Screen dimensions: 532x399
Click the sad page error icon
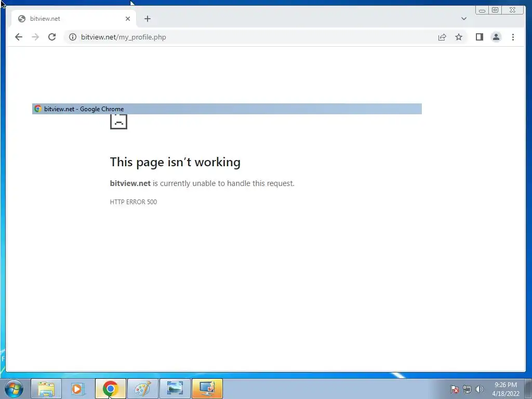[x=119, y=122]
